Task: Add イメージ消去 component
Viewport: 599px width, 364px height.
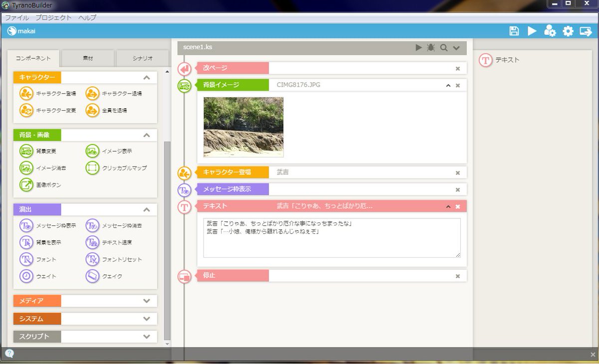Action: (x=43, y=168)
